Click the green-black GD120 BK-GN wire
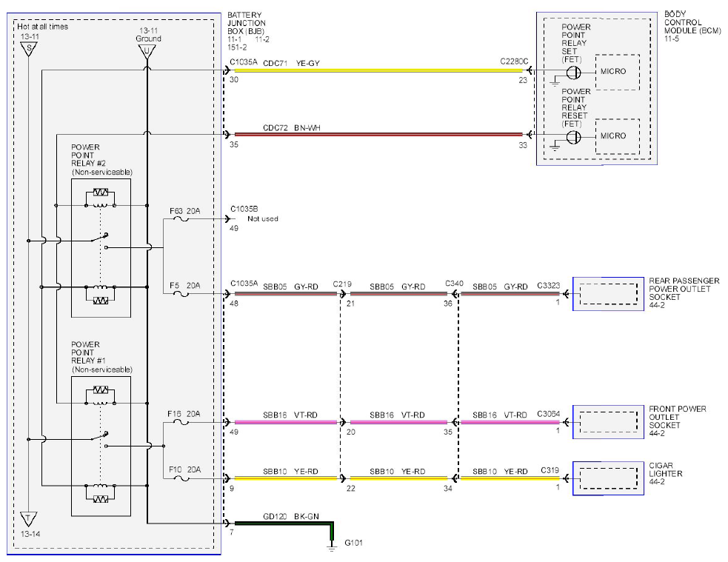 284,523
